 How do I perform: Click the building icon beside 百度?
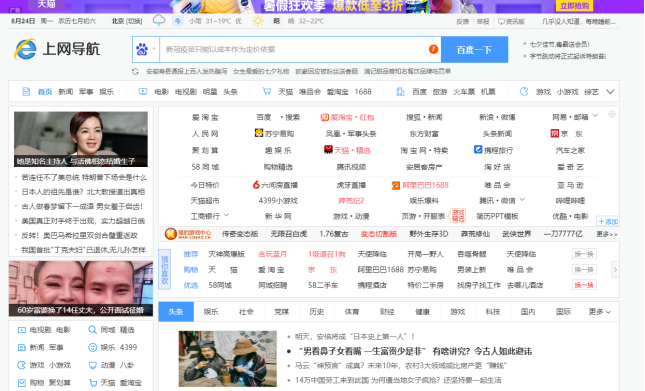pyautogui.click(x=400, y=91)
